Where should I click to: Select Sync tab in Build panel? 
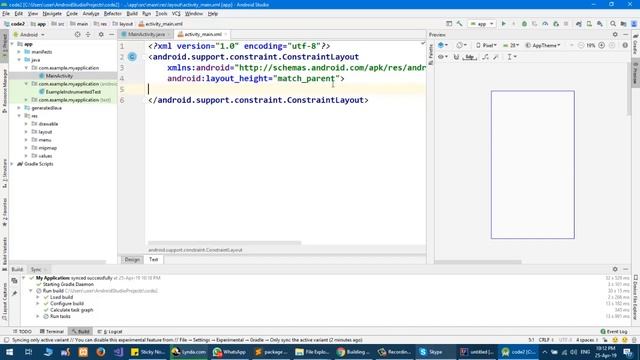[36, 269]
